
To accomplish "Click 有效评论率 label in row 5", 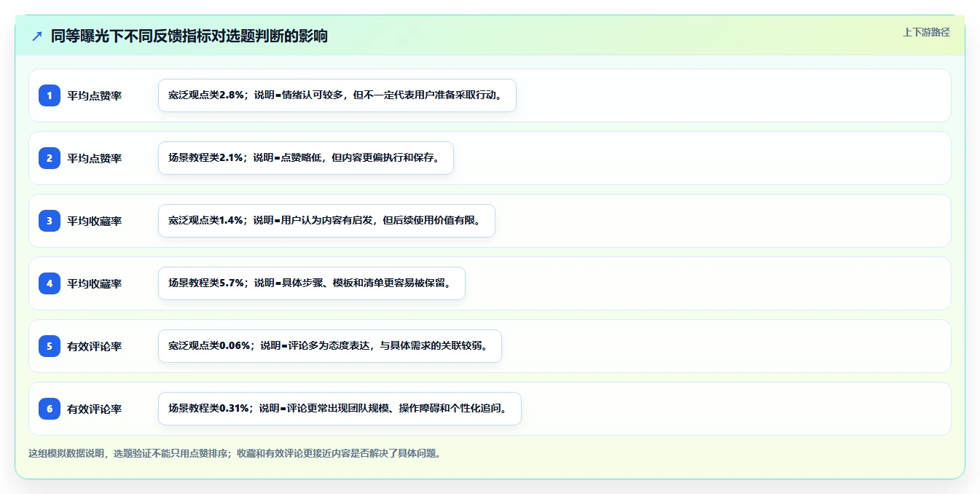I will tap(95, 346).
